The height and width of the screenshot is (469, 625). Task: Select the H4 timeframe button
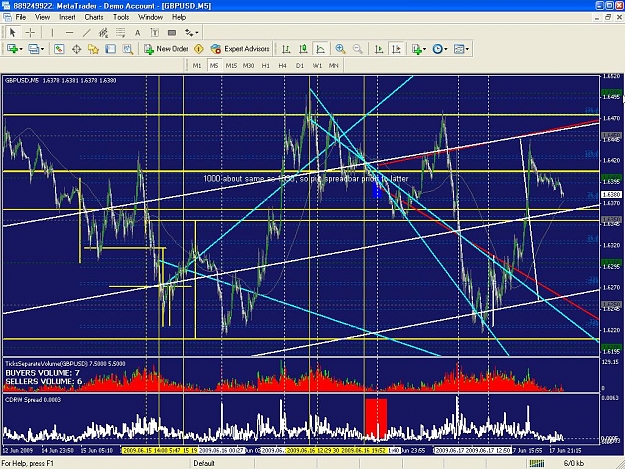pyautogui.click(x=283, y=66)
